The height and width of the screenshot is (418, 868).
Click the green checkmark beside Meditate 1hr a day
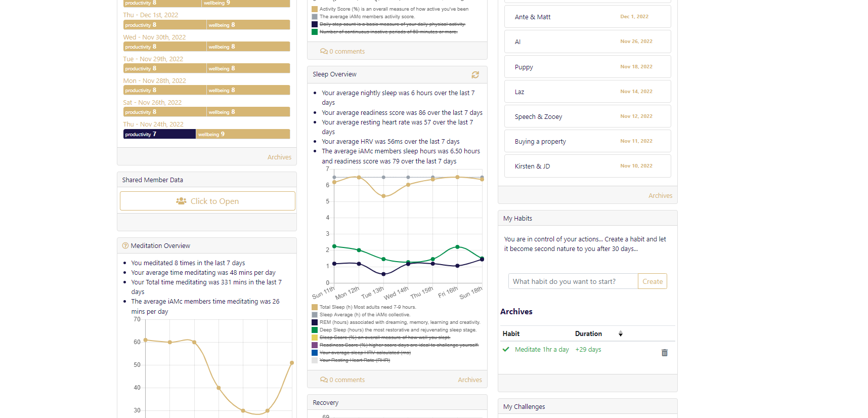point(506,350)
